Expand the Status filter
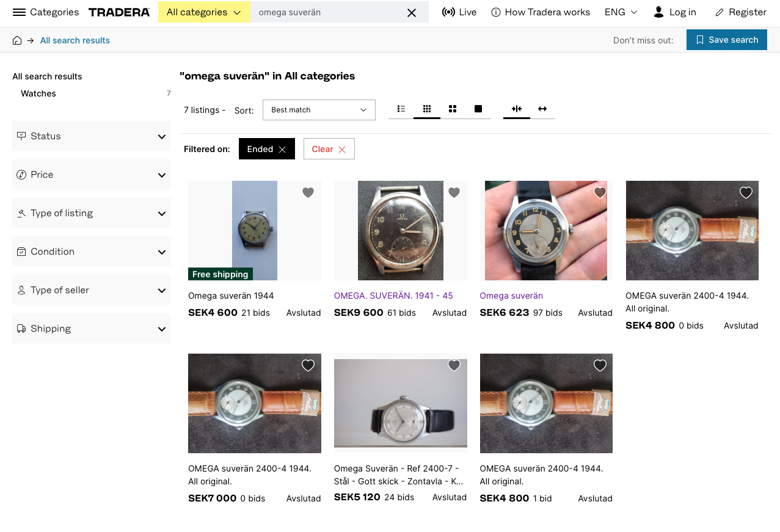The width and height of the screenshot is (780, 532). (x=92, y=136)
